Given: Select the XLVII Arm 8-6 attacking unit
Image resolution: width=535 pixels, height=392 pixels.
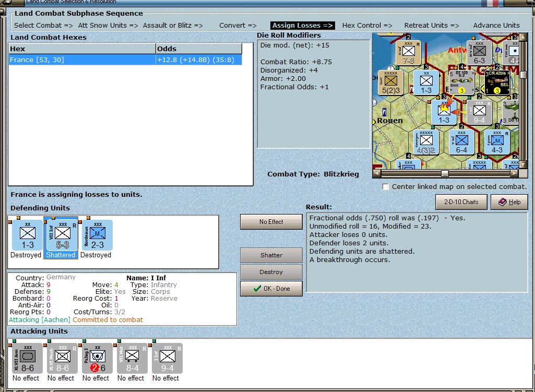Looking at the screenshot, I should 27,358.
